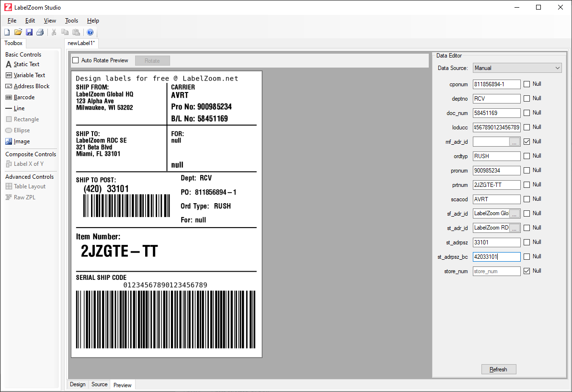Maximize the LabelZoom Studio window
The image size is (572, 392).
(x=538, y=7)
